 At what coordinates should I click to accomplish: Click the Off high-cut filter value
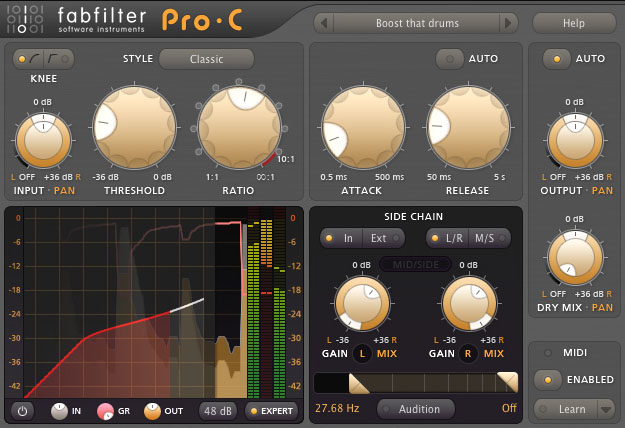point(509,408)
